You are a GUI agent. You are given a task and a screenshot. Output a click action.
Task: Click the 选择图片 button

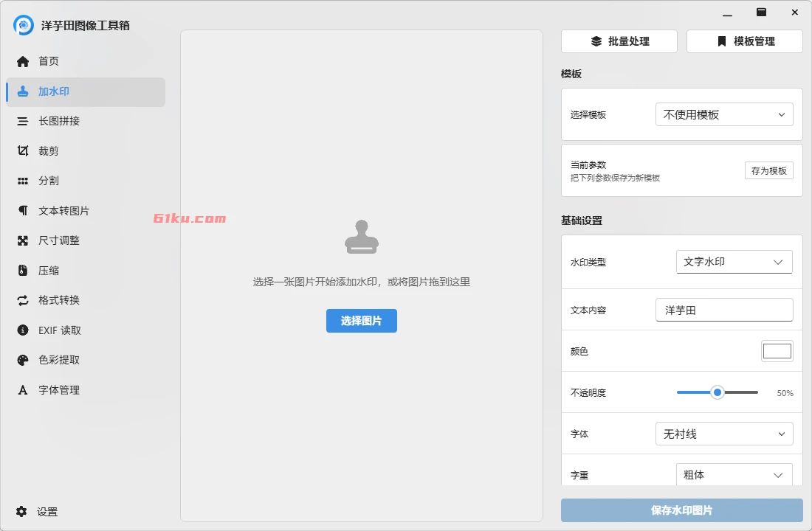362,321
